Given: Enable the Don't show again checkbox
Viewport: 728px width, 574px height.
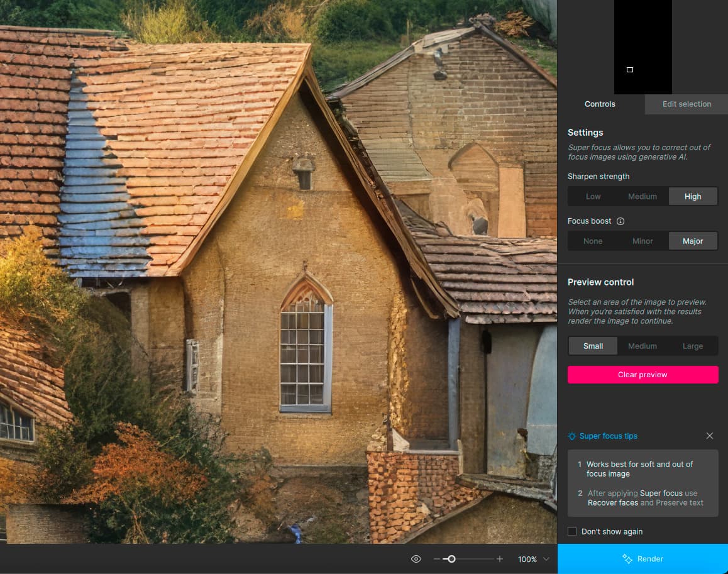Looking at the screenshot, I should [x=572, y=531].
